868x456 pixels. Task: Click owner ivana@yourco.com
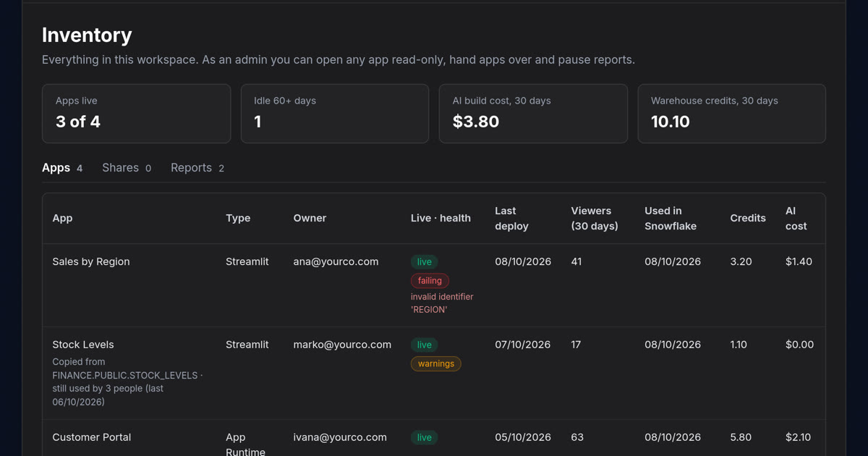[x=340, y=438]
